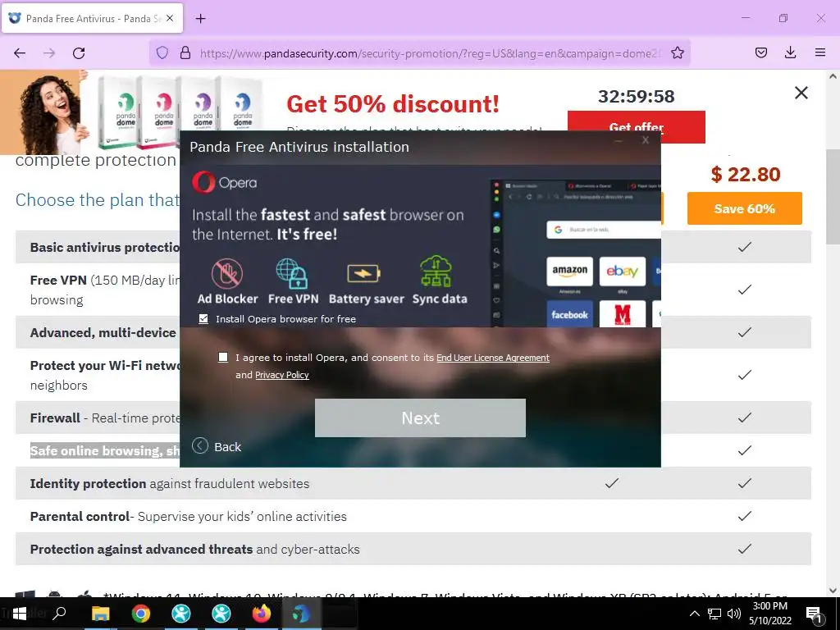
Task: Open Firefox application menu
Action: pos(820,52)
